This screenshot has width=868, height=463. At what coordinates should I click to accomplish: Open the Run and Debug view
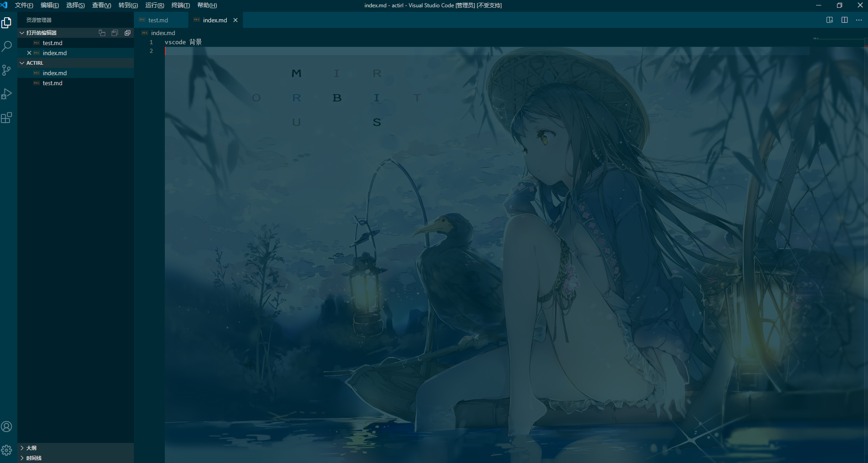[6, 94]
